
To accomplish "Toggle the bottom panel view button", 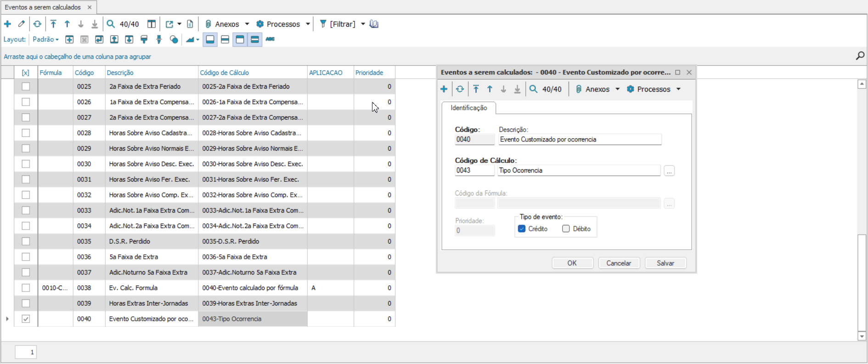I will click(x=210, y=39).
